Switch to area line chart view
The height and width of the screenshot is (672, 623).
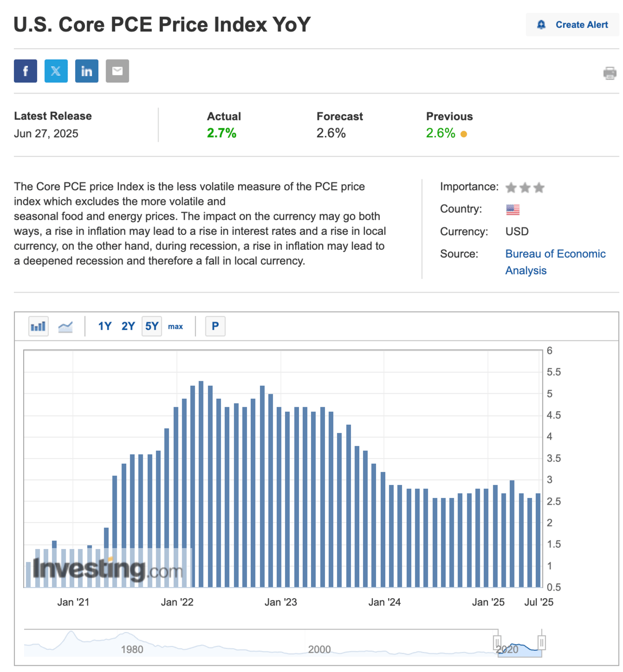(65, 326)
